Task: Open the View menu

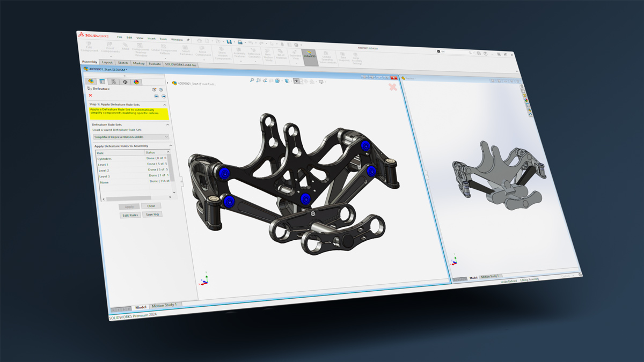Action: pyautogui.click(x=140, y=38)
